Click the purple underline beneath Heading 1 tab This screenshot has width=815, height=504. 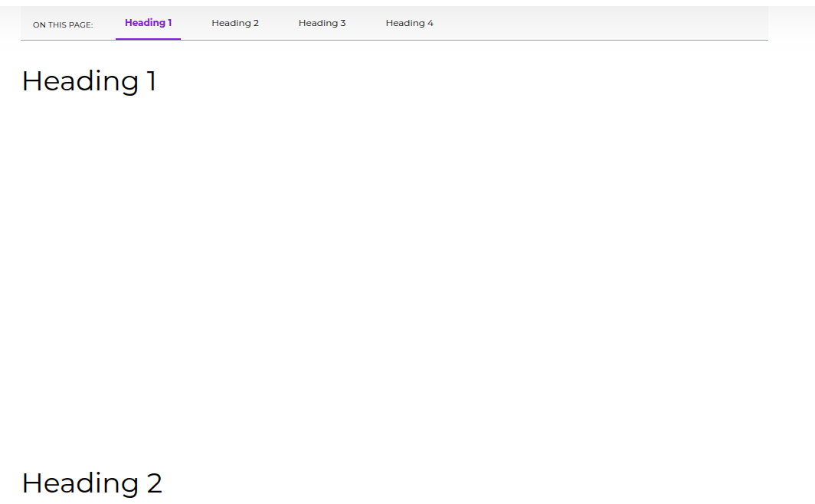[x=148, y=38]
